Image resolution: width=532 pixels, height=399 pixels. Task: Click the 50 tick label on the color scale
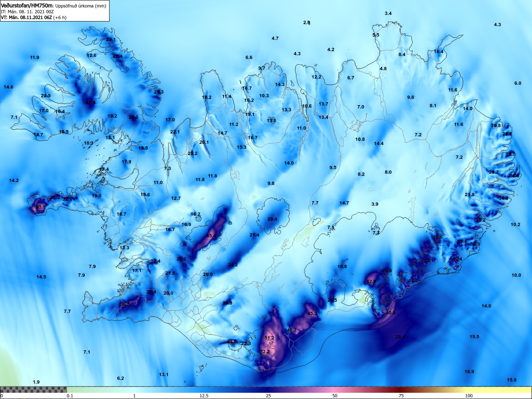point(335,396)
